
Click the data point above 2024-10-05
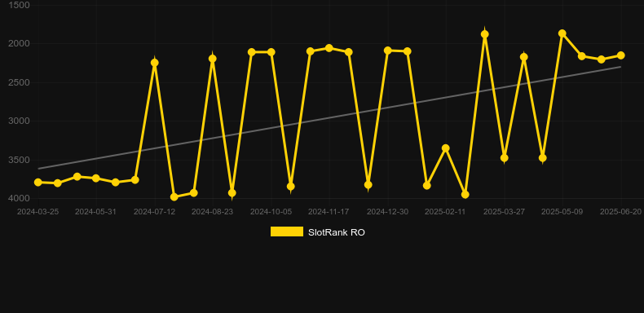pyautogui.click(x=271, y=52)
